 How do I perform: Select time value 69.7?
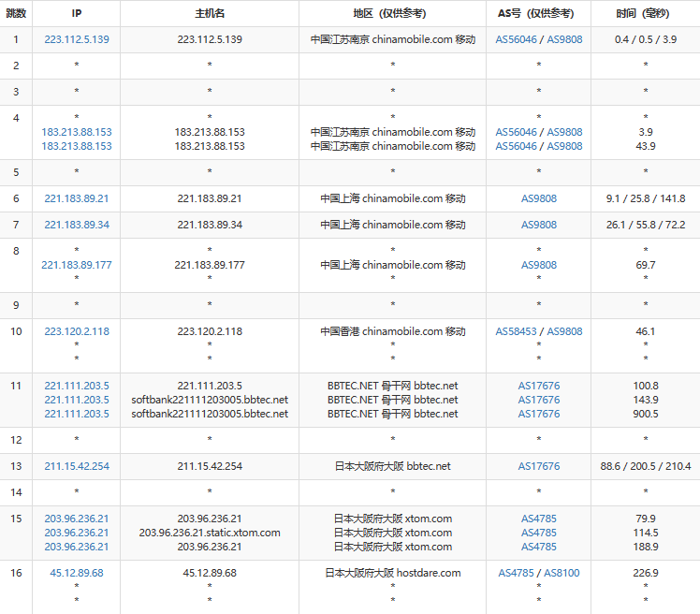click(x=646, y=265)
